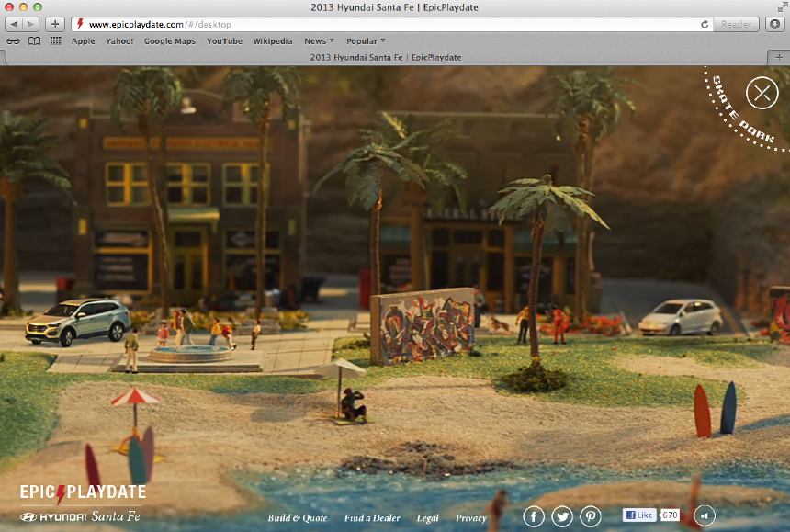The width and height of the screenshot is (790, 532).
Task: Select the 2013 Hyundai Santa Fe tab
Action: click(386, 58)
